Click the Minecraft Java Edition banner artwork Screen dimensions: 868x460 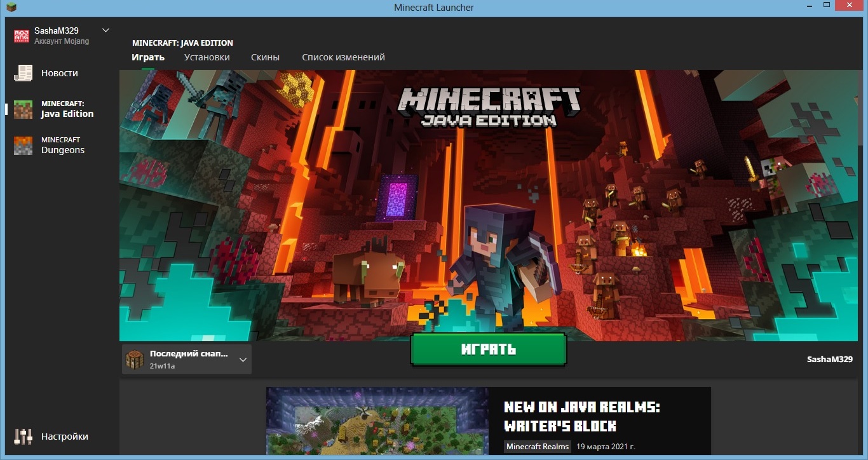pos(489,205)
